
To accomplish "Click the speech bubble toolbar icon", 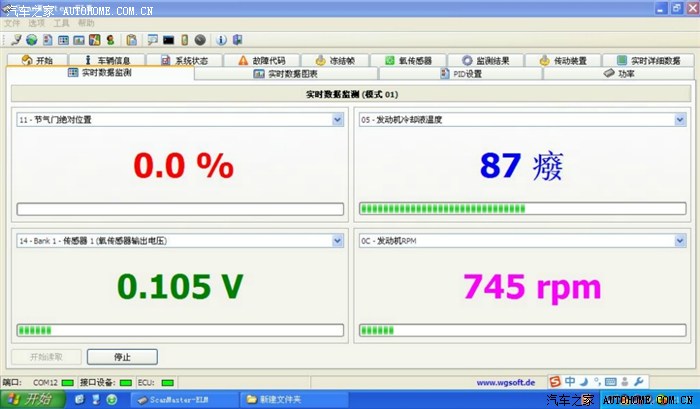I will coord(152,40).
